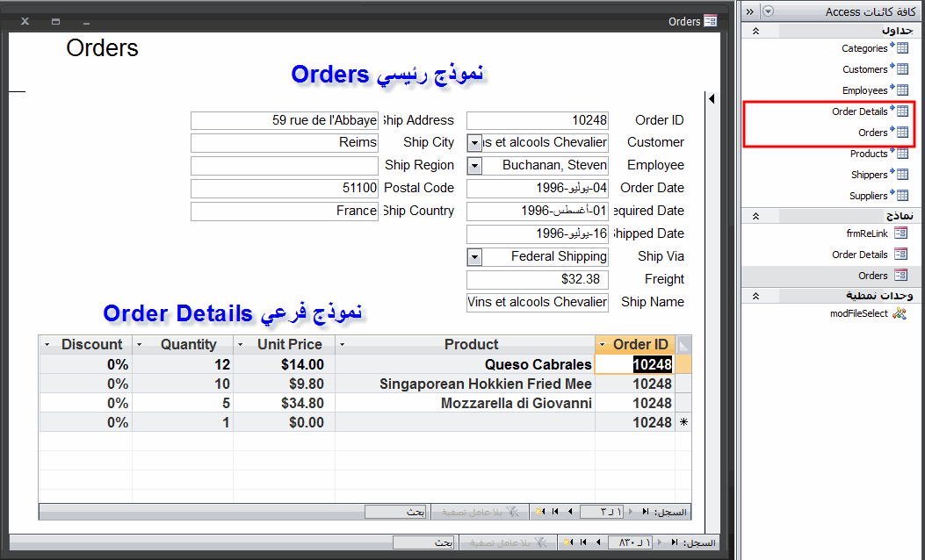925x560 pixels.
Task: Click the subform select-all corner icon
Action: pyautogui.click(x=683, y=345)
